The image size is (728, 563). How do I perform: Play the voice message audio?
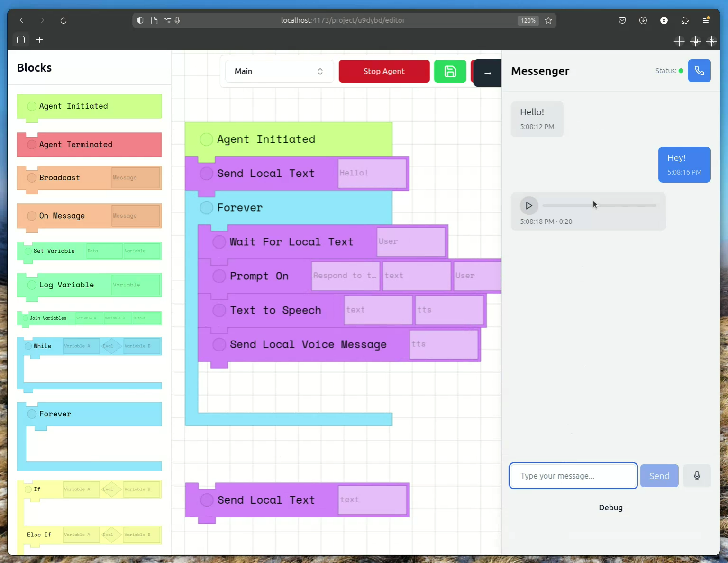529,206
